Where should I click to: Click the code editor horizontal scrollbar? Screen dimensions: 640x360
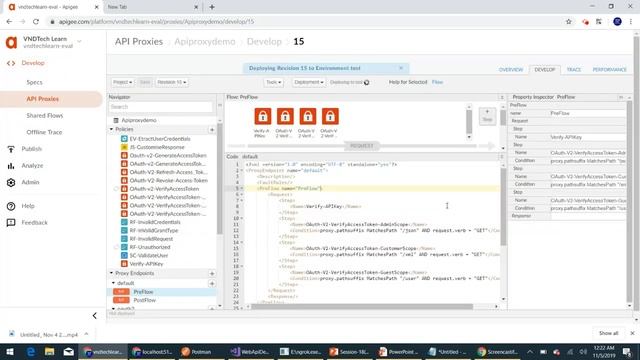362,307
